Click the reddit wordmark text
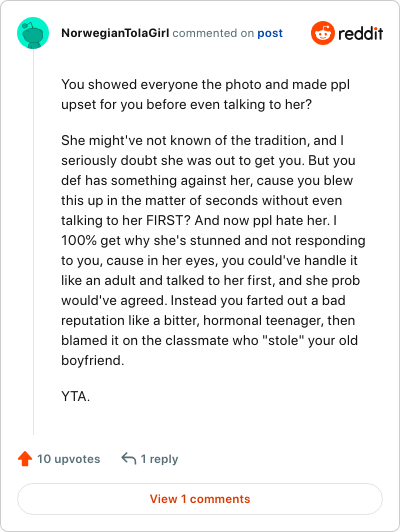 pos(361,33)
